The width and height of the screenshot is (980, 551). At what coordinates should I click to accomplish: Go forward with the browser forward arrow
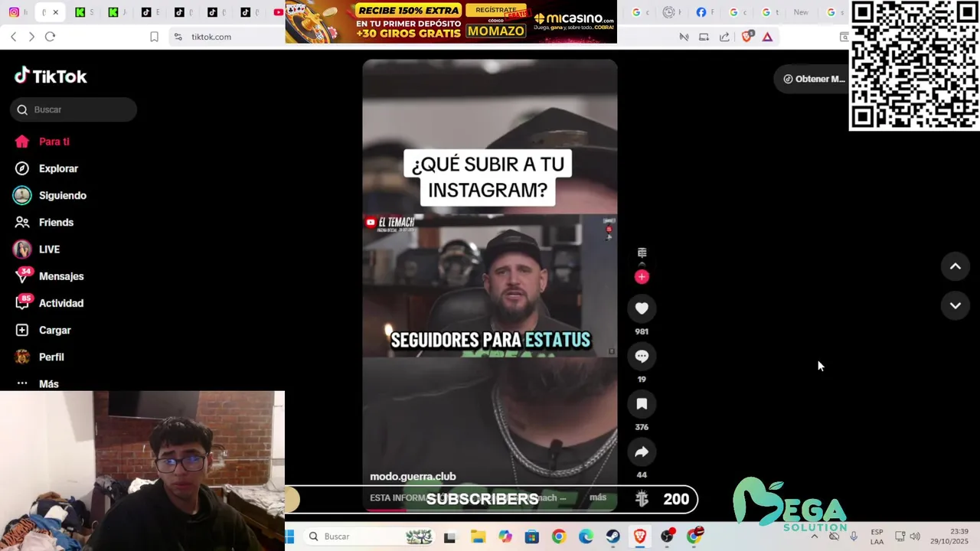point(31,37)
